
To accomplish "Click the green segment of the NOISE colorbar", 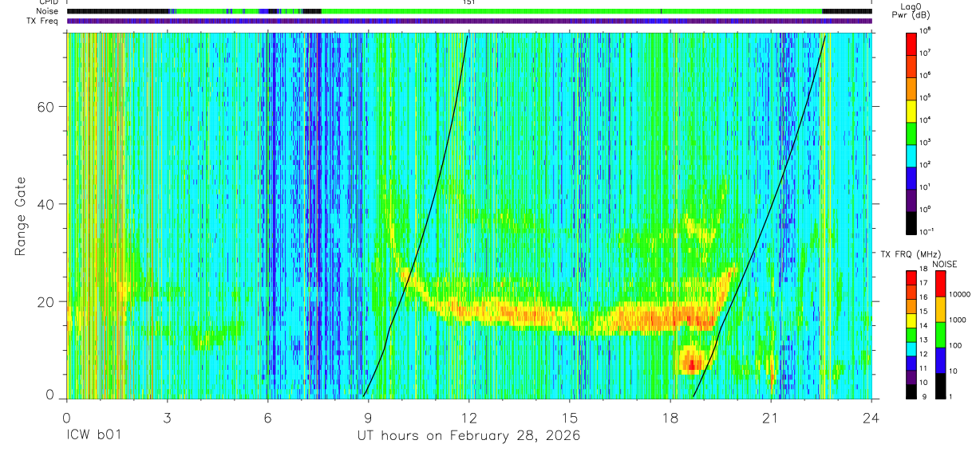I will [x=941, y=333].
